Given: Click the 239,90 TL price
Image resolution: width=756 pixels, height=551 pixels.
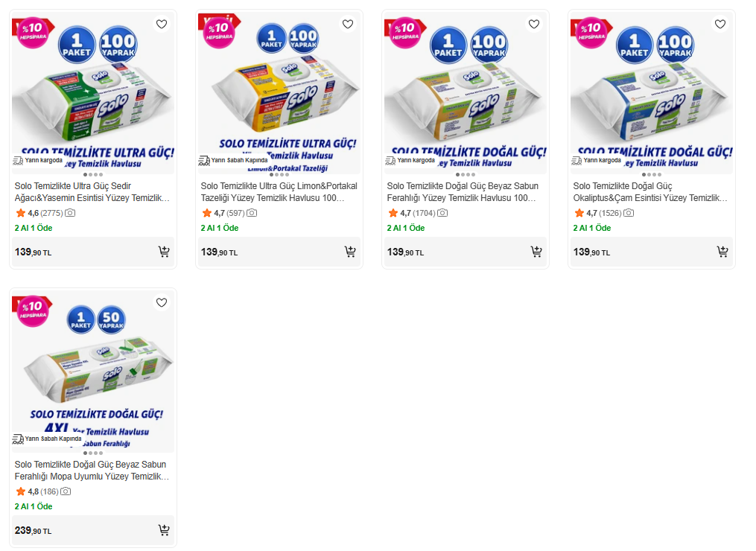Looking at the screenshot, I should pos(34,531).
